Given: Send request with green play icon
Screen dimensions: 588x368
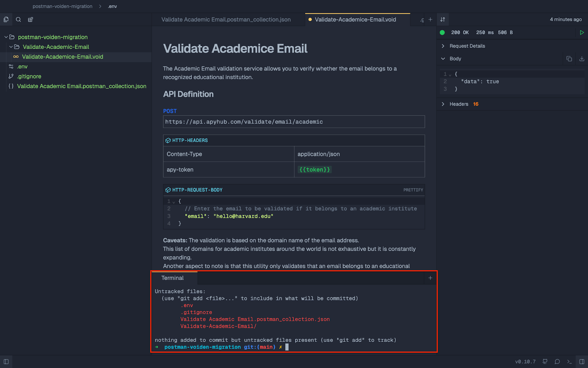Looking at the screenshot, I should (x=582, y=32).
